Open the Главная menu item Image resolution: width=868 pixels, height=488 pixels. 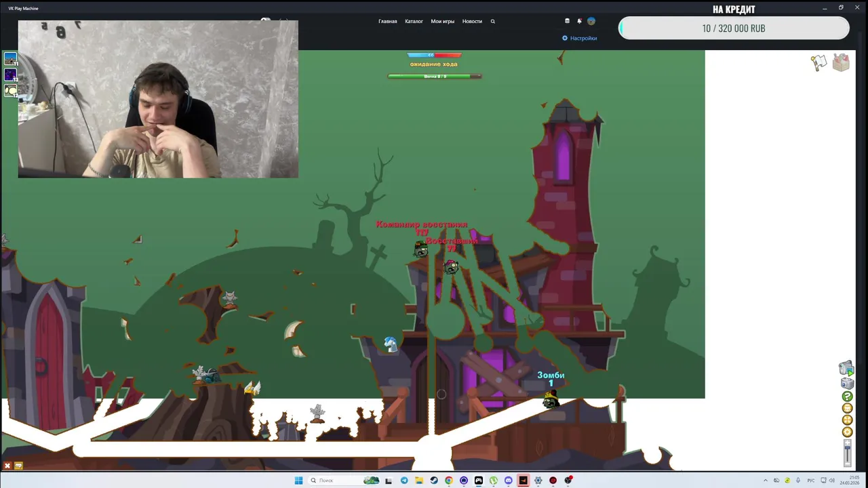pyautogui.click(x=387, y=21)
